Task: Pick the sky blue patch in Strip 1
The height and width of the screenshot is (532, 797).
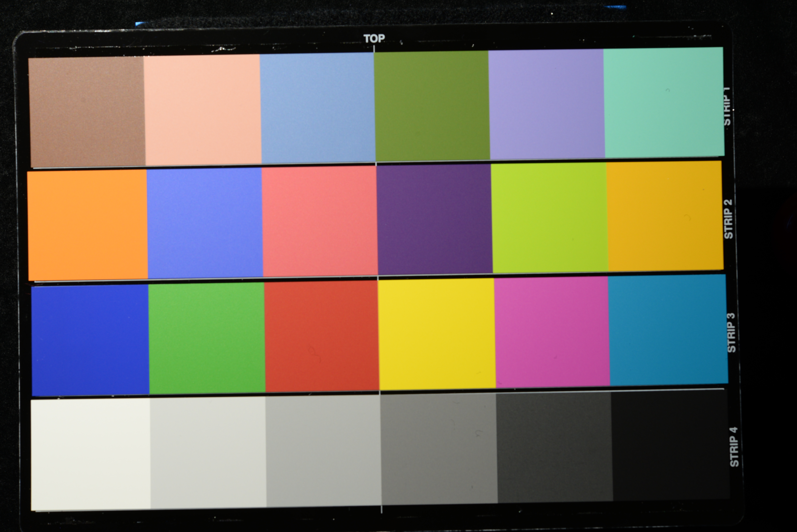Action: point(318,108)
